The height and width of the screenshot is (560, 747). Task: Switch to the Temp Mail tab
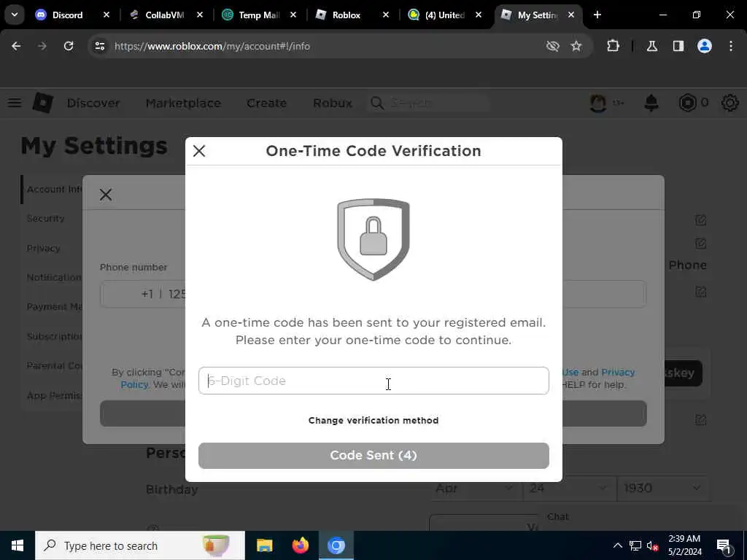(x=259, y=15)
